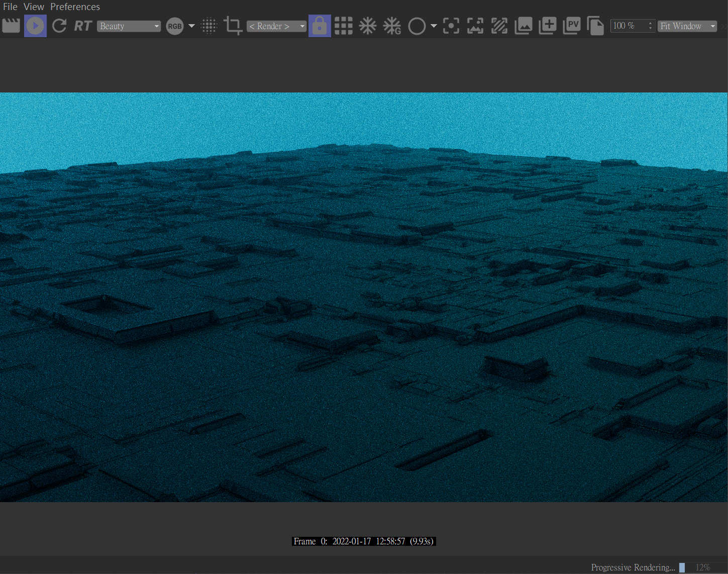Click the PV picture viewer icon

571,26
